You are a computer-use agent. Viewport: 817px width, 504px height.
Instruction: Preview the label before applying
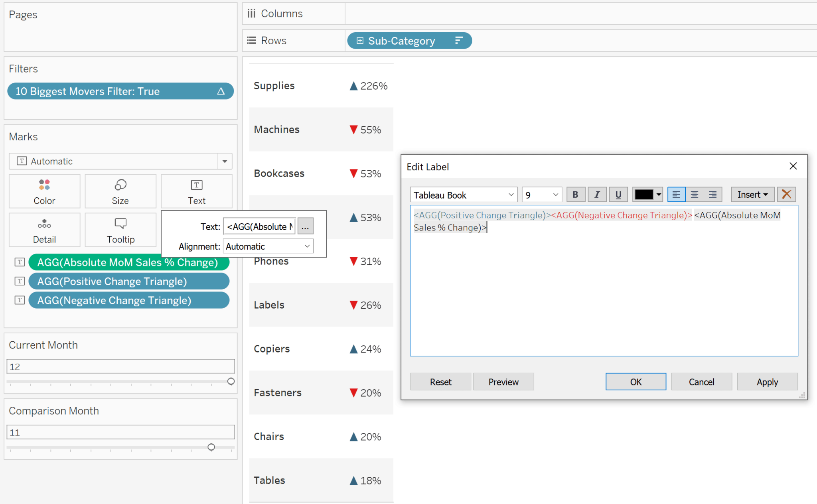(x=503, y=382)
